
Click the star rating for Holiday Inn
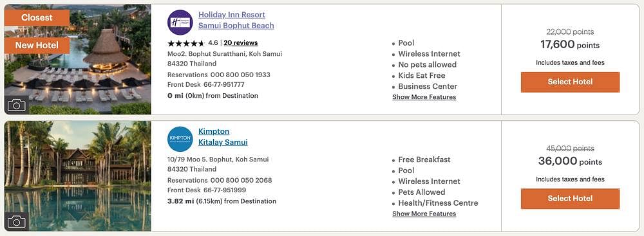tap(186, 43)
